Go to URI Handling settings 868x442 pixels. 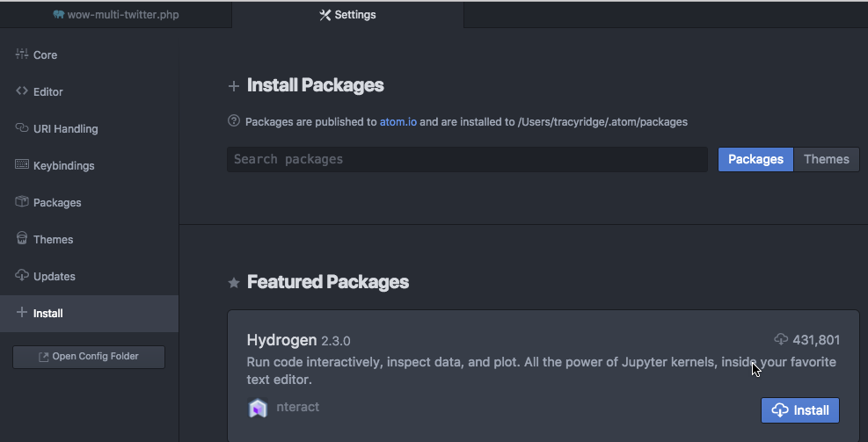click(89, 129)
